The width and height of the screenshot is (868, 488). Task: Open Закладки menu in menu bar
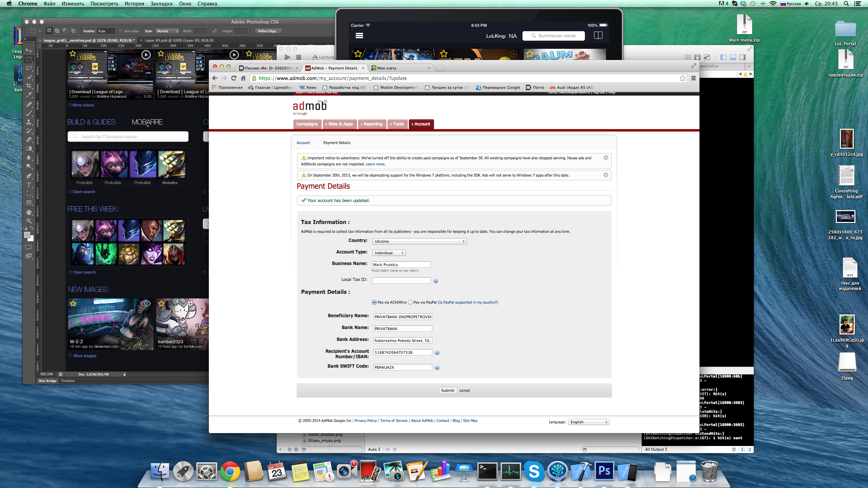[x=161, y=4]
